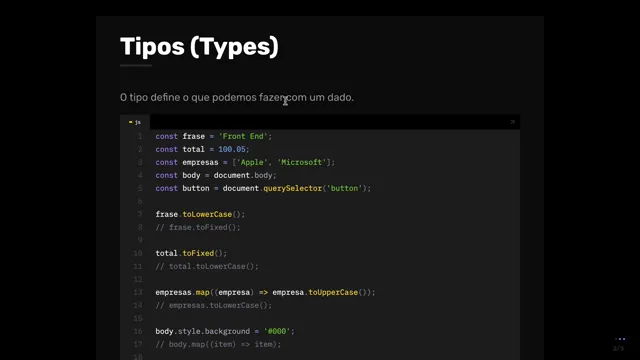The image size is (640, 360).
Task: Click the commented empresas.toLowerCase() line
Action: pyautogui.click(x=213, y=305)
